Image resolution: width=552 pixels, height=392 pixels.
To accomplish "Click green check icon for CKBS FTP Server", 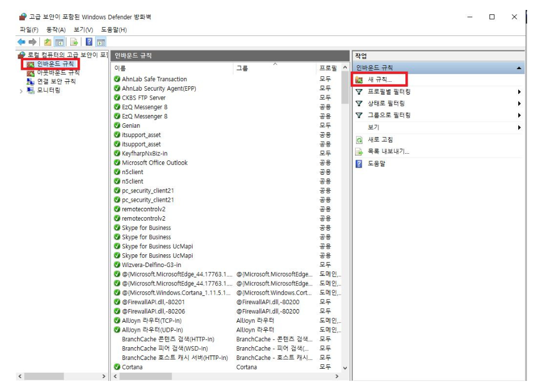I will (x=117, y=97).
